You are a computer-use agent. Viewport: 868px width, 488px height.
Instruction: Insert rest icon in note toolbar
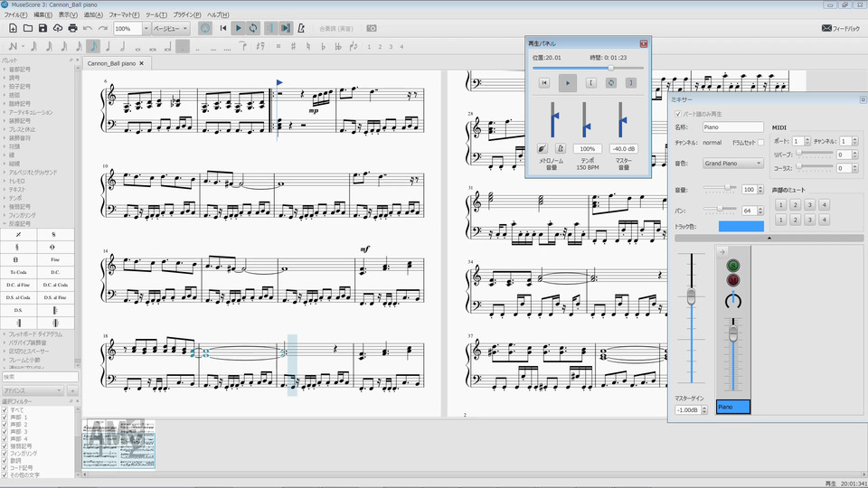(259, 46)
